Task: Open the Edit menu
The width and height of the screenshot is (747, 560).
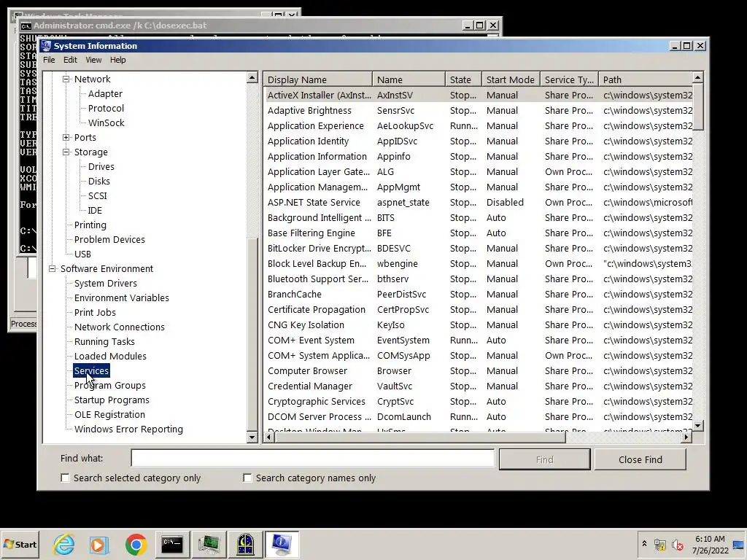Action: tap(70, 60)
